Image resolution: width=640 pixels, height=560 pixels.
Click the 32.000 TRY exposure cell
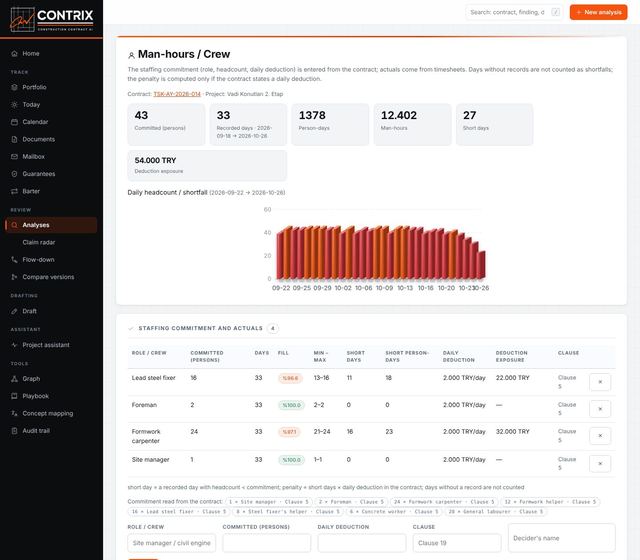(512, 431)
